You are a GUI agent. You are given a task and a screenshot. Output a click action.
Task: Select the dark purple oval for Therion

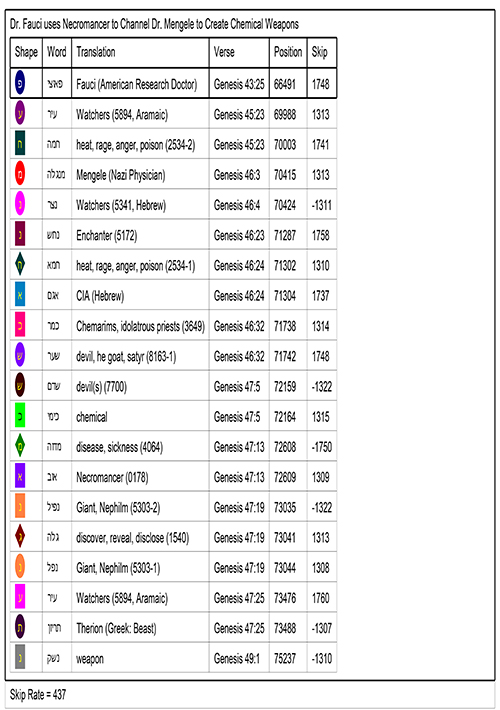pos(20,627)
